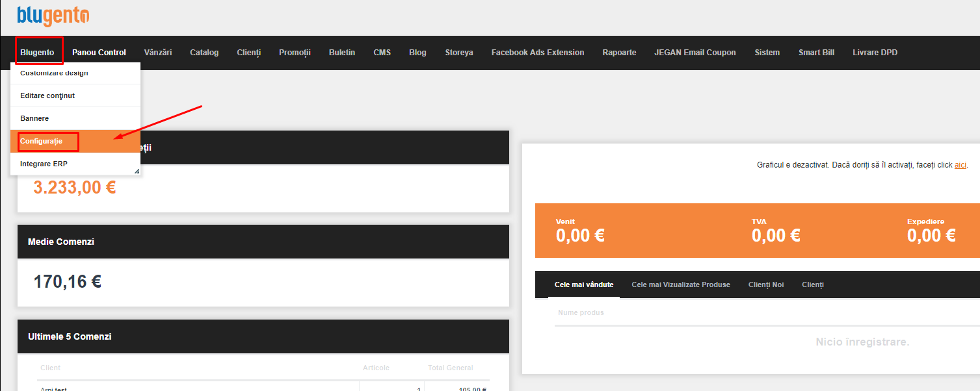The width and height of the screenshot is (980, 391).
Task: Switch to the Clienți tab in products panel
Action: pyautogui.click(x=813, y=284)
